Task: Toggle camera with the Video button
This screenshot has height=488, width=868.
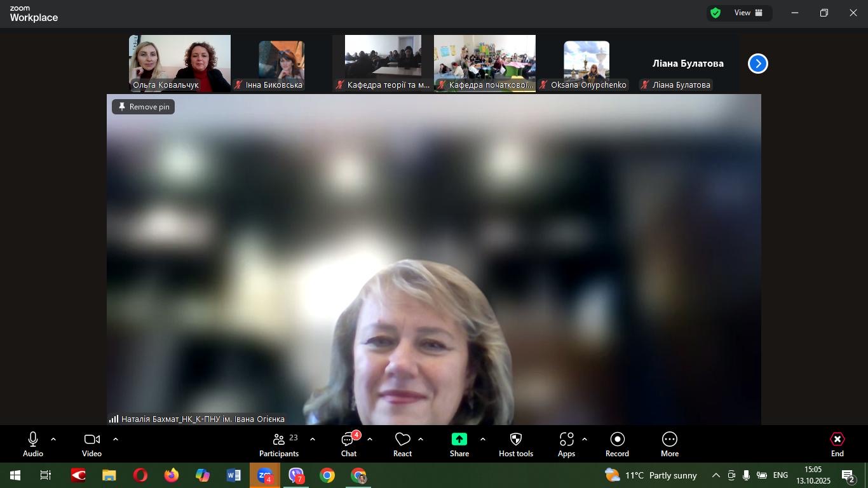Action: pyautogui.click(x=92, y=444)
